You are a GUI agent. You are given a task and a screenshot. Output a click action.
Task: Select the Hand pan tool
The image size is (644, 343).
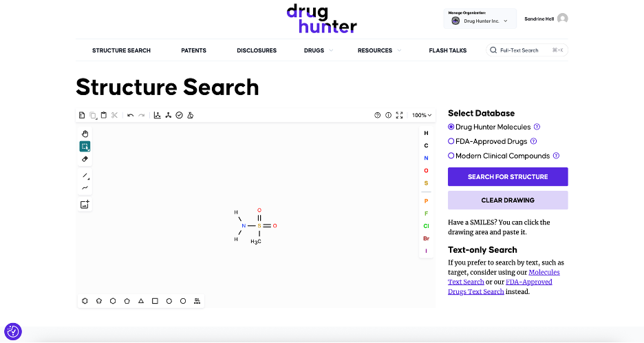click(85, 134)
